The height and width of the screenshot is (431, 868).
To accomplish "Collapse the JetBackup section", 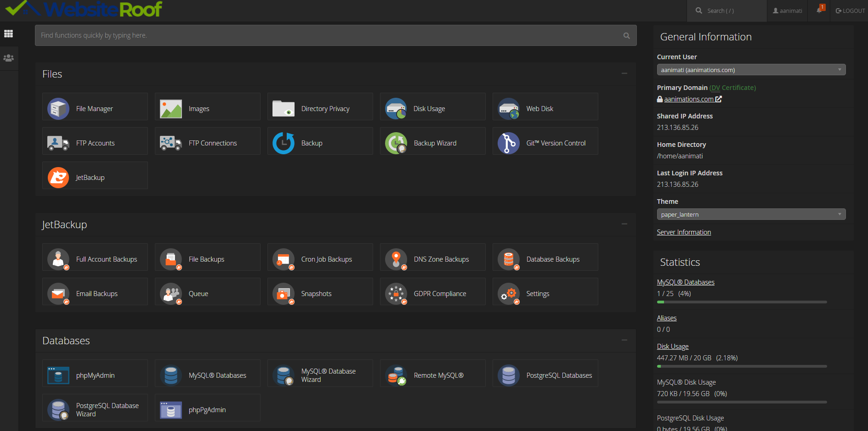I will coord(624,224).
